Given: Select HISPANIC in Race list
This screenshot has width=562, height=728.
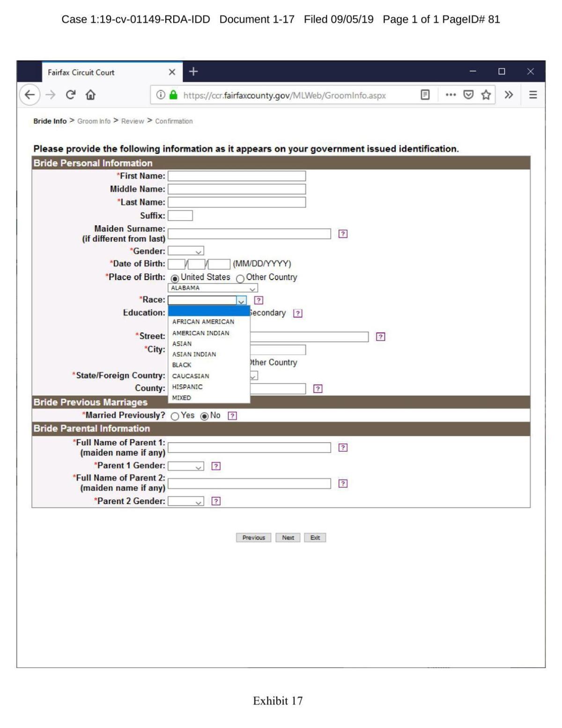Looking at the screenshot, I should coord(209,387).
